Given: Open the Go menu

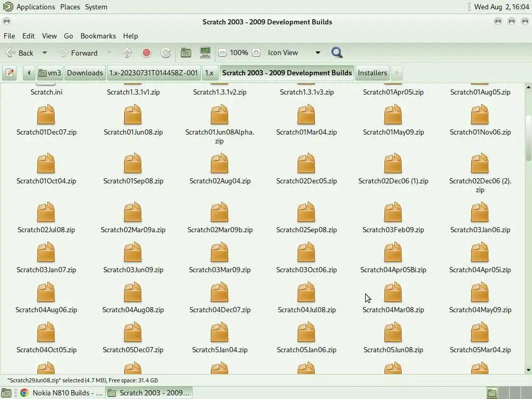Looking at the screenshot, I should pos(68,36).
